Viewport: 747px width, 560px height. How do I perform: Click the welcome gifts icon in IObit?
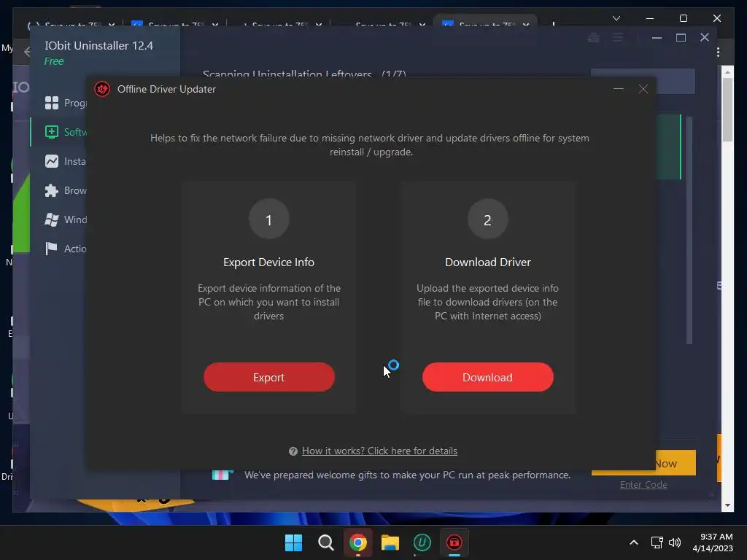tap(222, 475)
